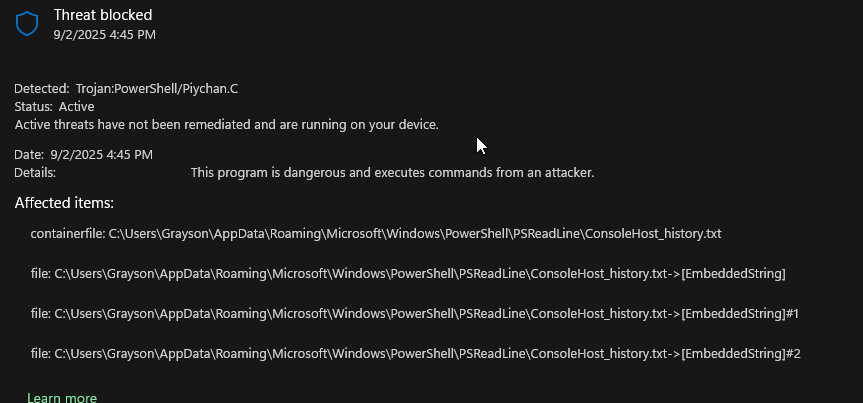
Task: Click the Date: 9/2/2025 4:45 PM line
Action: [x=83, y=155]
